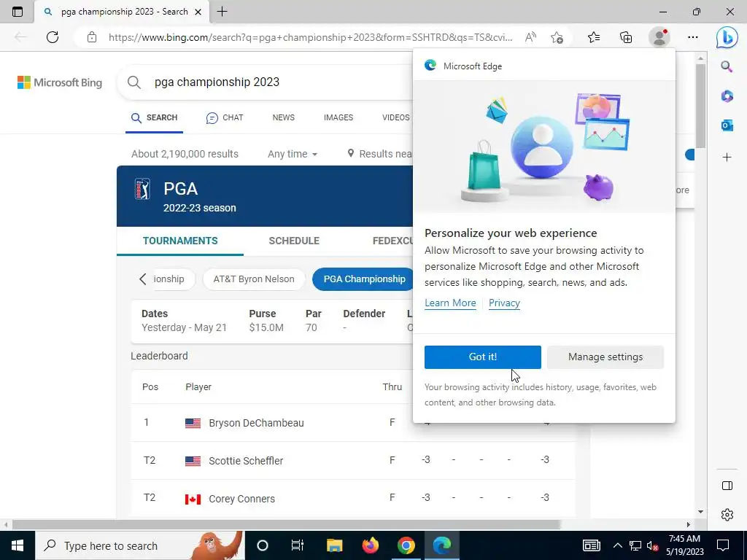
Task: Select the TOURNAMENTS tab
Action: [x=180, y=241]
